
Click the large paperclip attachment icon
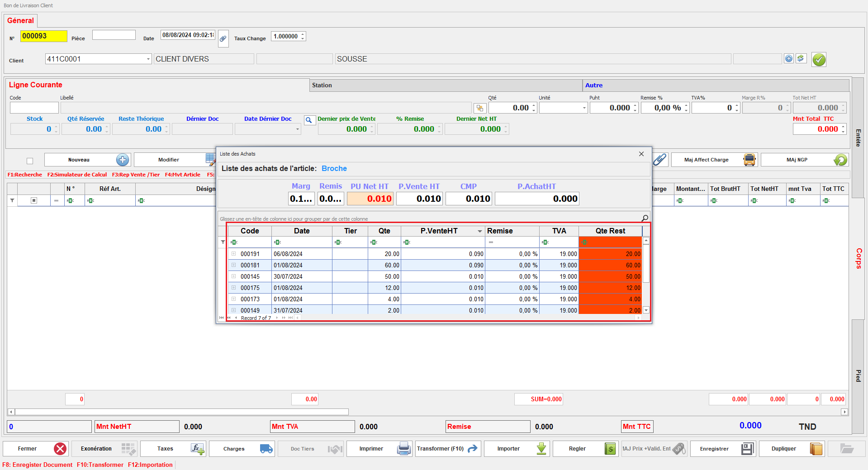pos(660,160)
